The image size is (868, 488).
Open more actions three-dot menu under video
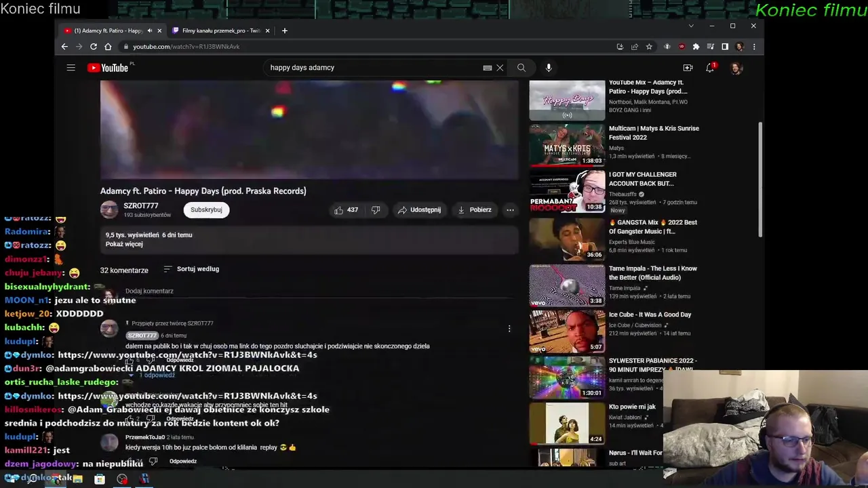pyautogui.click(x=510, y=210)
